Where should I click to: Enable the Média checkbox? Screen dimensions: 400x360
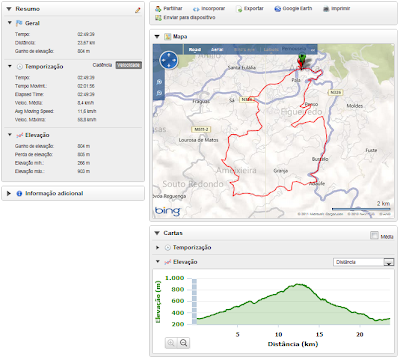(x=374, y=235)
